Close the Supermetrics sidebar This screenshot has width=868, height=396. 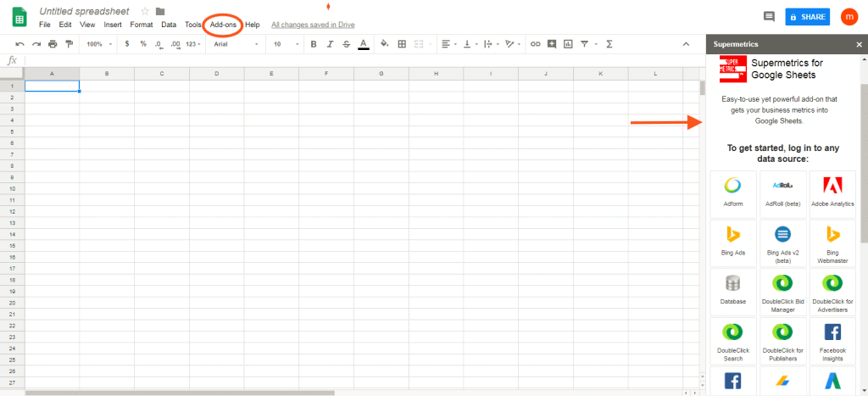tap(860, 44)
